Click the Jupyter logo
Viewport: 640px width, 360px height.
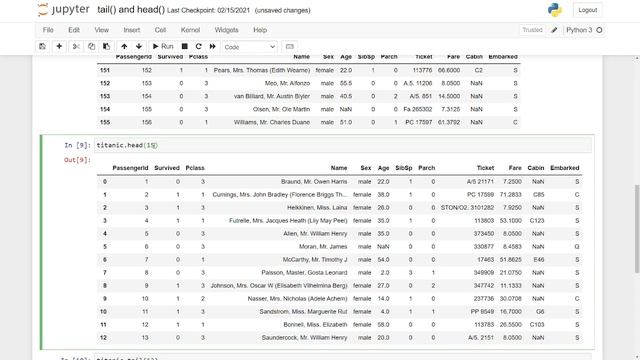point(64,10)
